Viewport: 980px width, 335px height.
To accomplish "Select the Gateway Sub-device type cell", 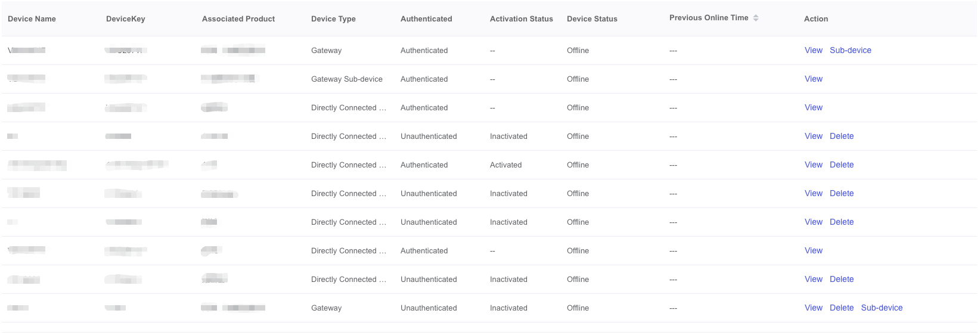I will click(346, 79).
